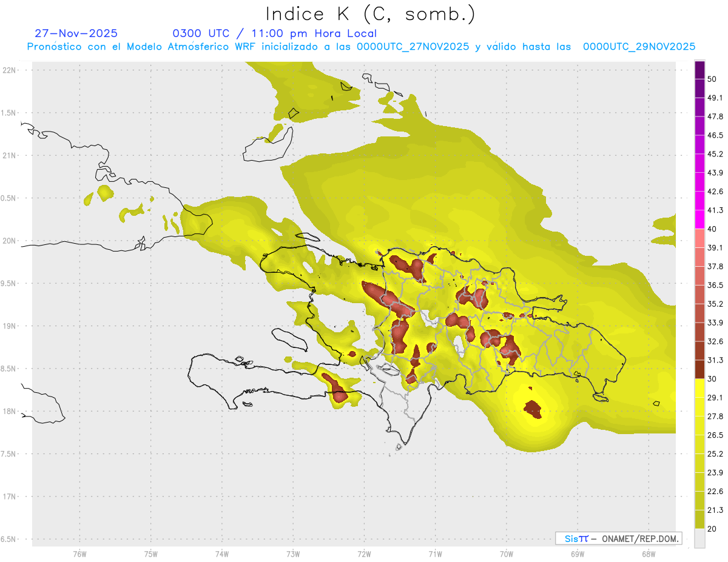Click the "70W" longitude axis label
This screenshot has width=728, height=562.
pyautogui.click(x=507, y=554)
